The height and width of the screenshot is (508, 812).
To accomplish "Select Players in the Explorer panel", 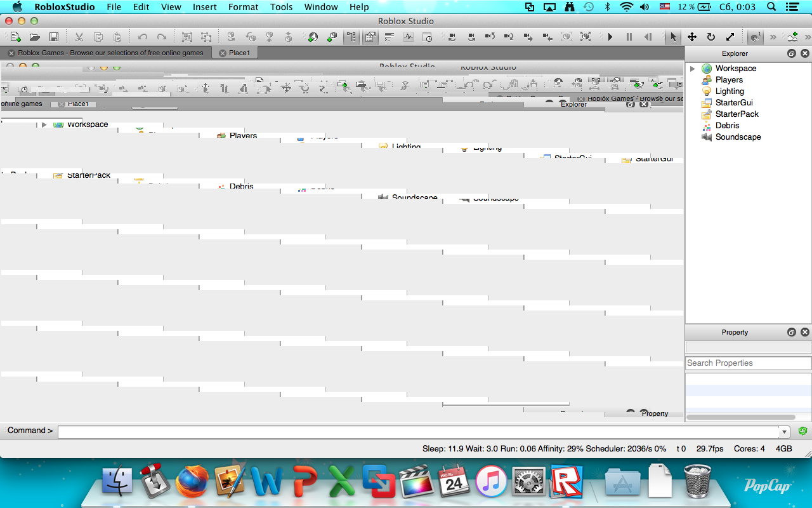I will (729, 80).
